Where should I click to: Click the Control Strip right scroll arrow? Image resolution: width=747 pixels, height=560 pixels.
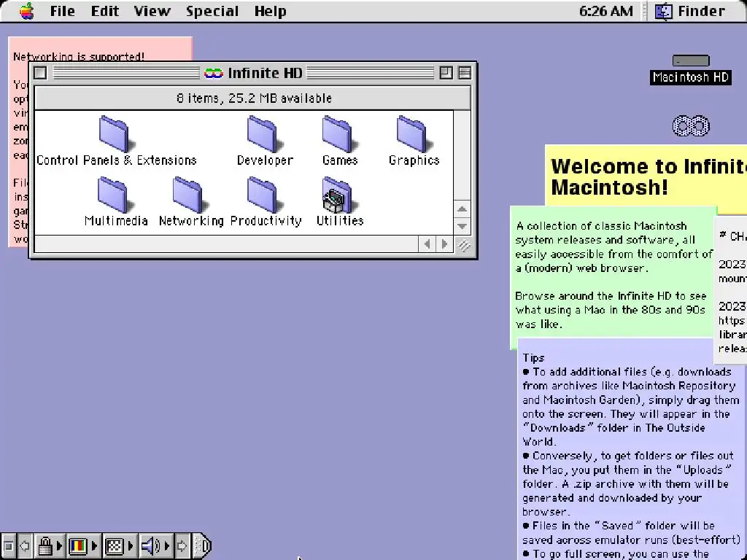click(x=182, y=545)
